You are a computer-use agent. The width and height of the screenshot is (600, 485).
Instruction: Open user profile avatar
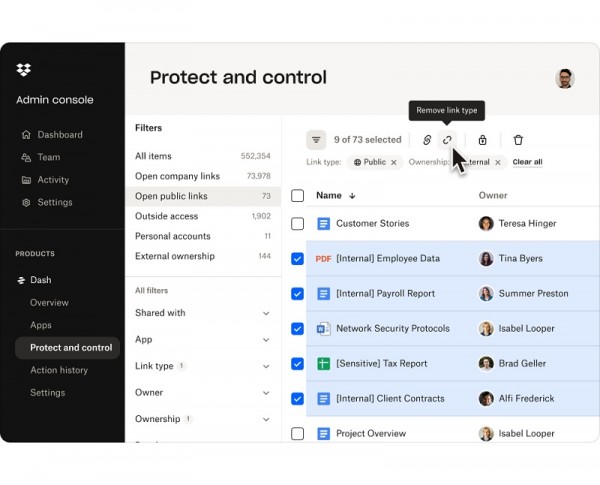pyautogui.click(x=565, y=78)
